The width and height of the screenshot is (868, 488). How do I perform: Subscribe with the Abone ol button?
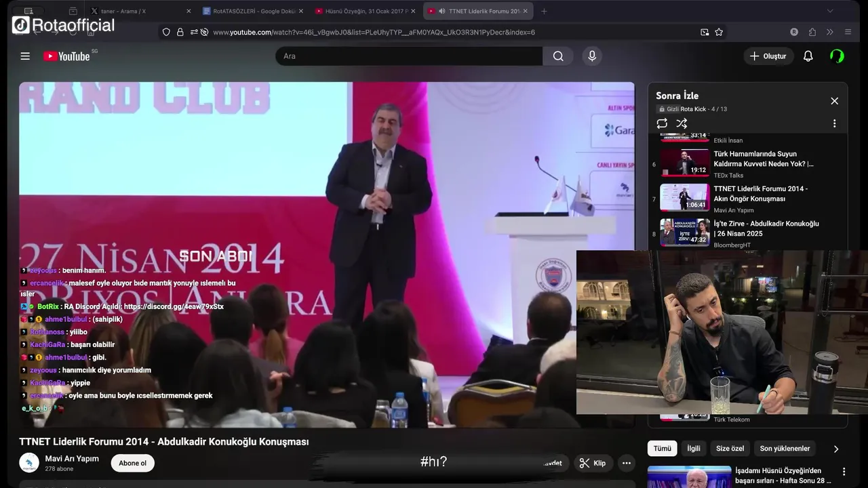132,463
